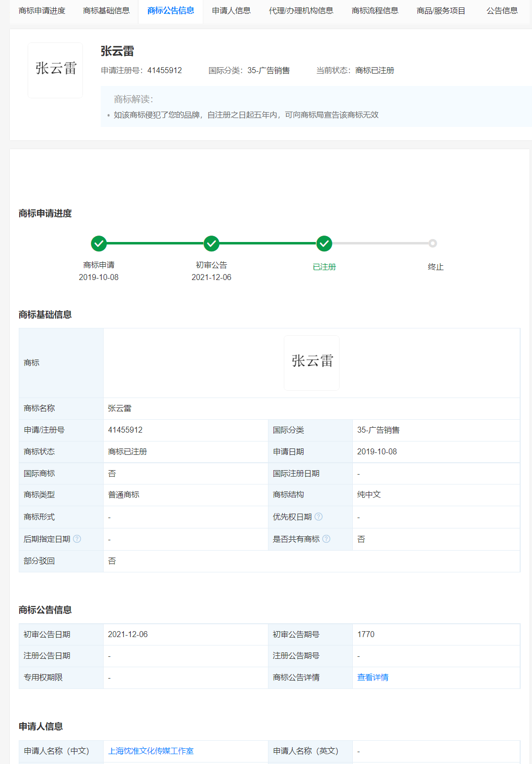Click trademark image in 商标基础信息 table
The image size is (532, 764).
pos(312,363)
